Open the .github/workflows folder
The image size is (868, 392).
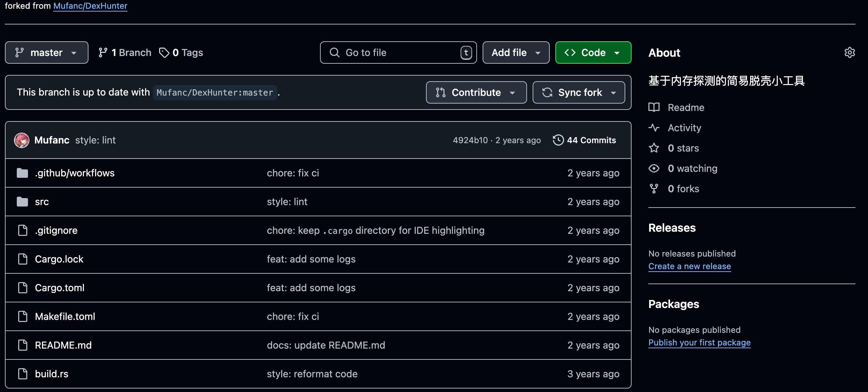coord(74,173)
